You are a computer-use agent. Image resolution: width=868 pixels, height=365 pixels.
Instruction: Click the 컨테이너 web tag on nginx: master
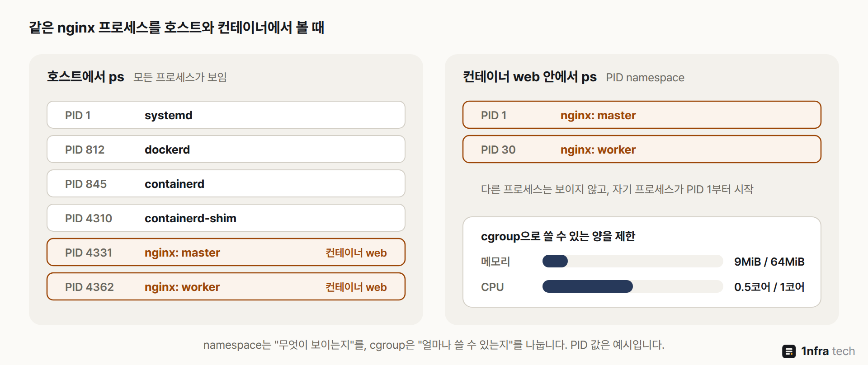coord(356,253)
